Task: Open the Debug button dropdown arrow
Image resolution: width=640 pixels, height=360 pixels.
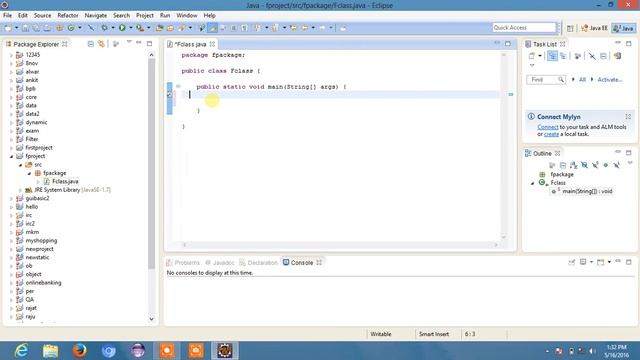Action: [113, 28]
